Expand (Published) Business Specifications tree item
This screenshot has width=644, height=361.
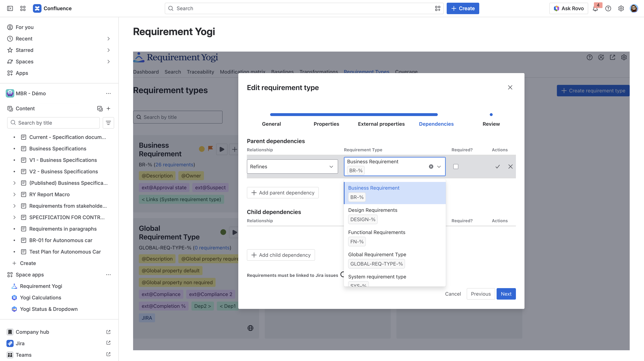click(14, 183)
